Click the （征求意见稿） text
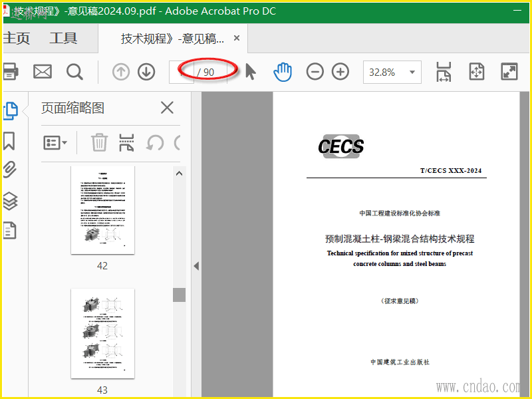The image size is (532, 399). 400,301
